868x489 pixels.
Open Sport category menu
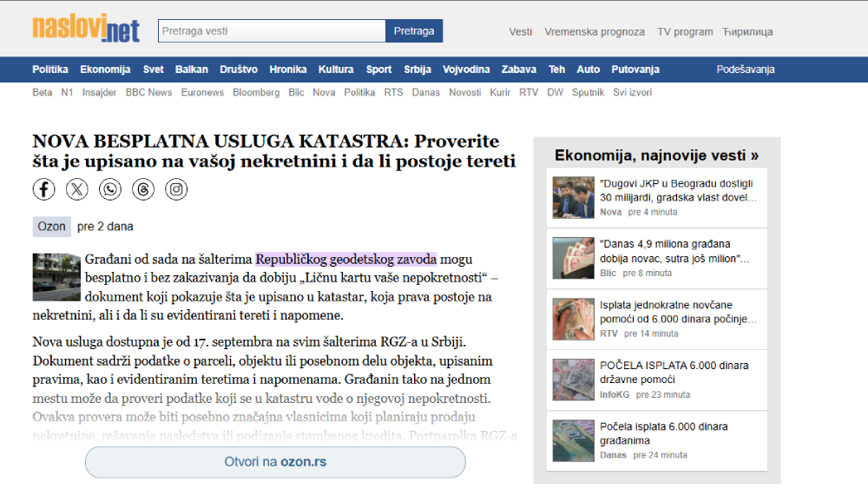[x=378, y=69]
